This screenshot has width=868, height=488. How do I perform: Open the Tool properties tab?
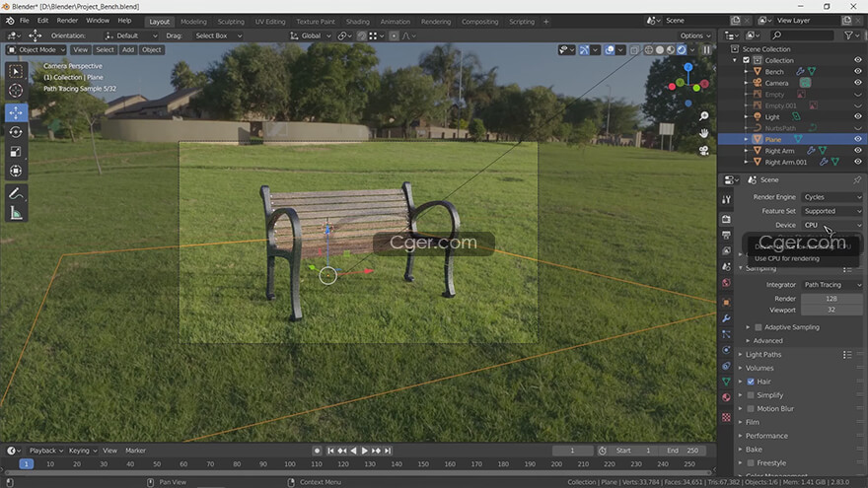[x=726, y=199]
